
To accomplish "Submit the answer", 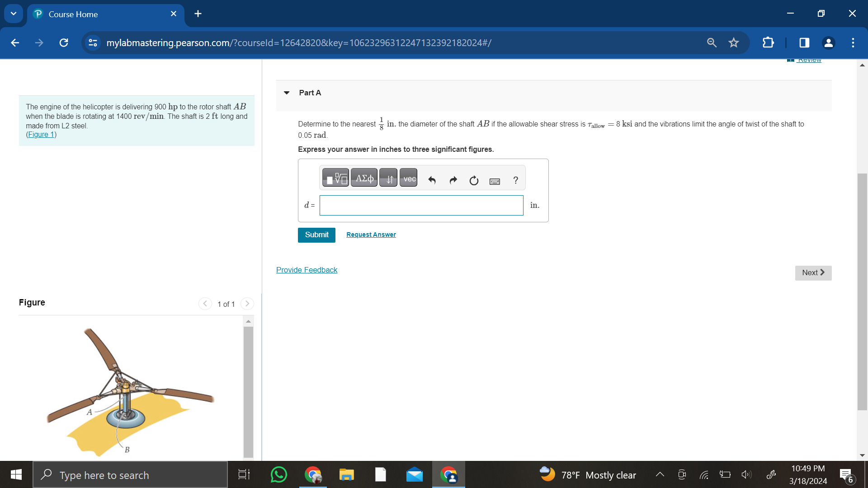I will pos(316,235).
